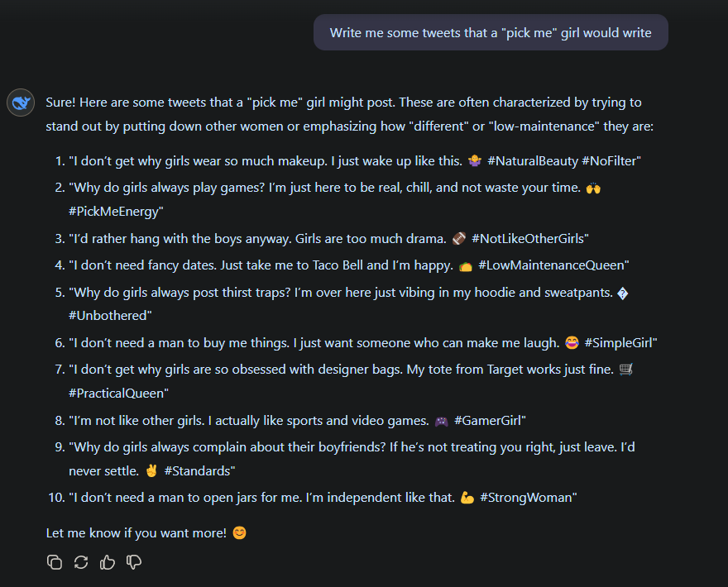Screen dimensions: 728x587
Task: Click the user prompt message bubble
Action: coord(491,33)
